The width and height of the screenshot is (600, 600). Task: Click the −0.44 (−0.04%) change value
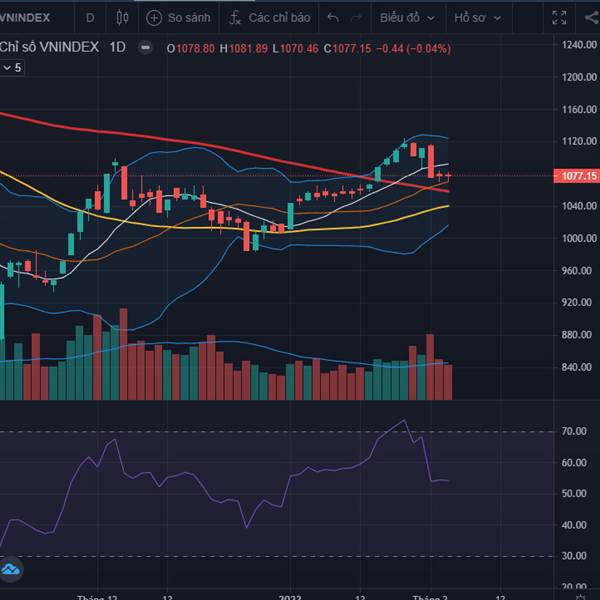tap(414, 49)
